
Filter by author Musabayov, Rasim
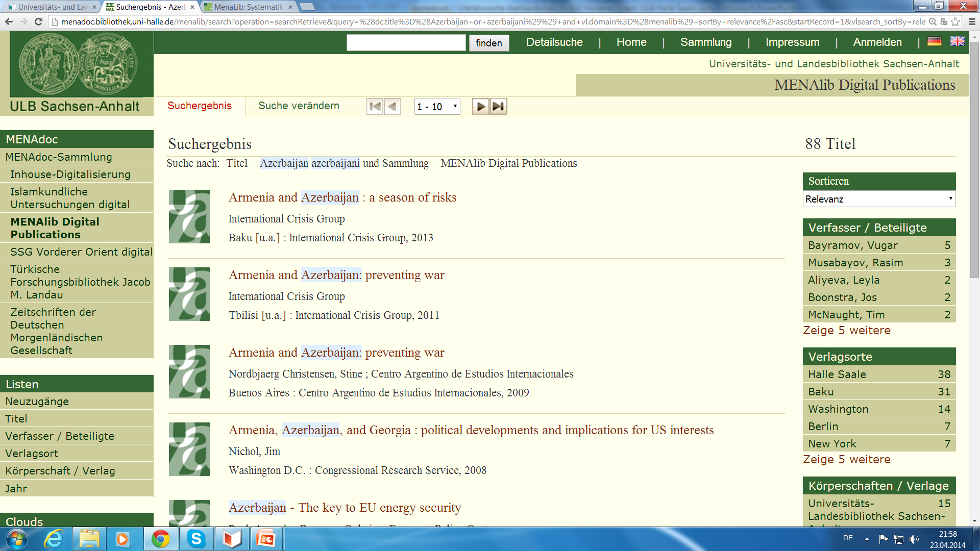[879, 263]
